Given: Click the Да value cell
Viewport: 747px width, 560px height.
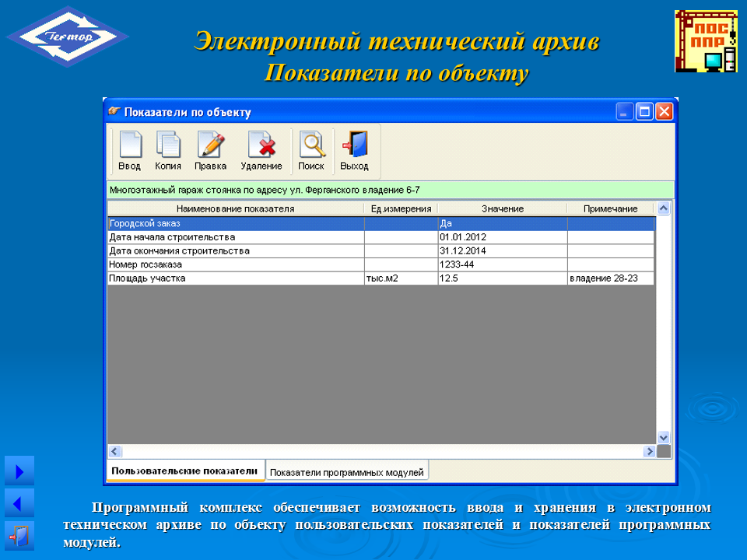Looking at the screenshot, I should (503, 223).
